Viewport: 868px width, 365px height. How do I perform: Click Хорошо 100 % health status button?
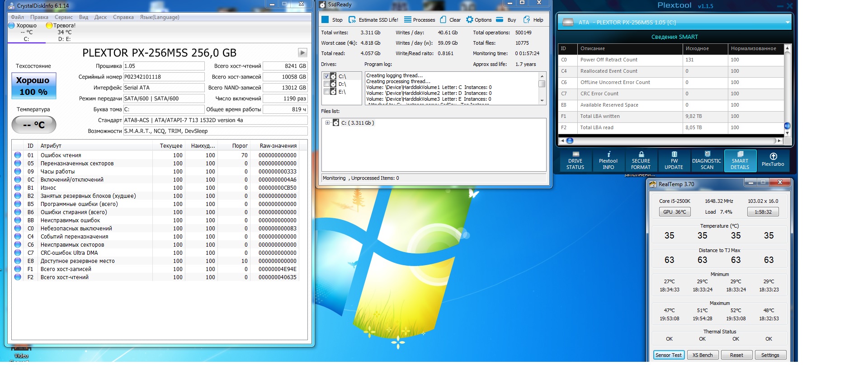pyautogui.click(x=33, y=86)
